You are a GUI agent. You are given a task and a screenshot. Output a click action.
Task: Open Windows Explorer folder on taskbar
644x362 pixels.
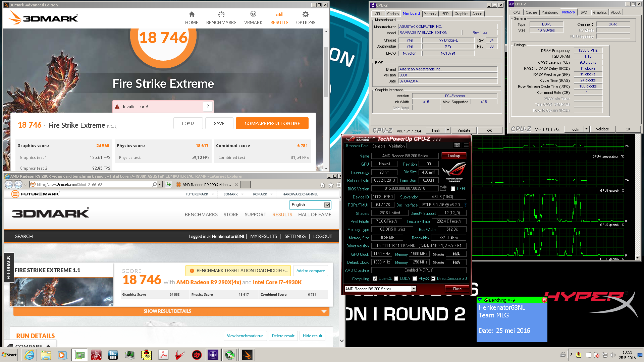coord(46,355)
